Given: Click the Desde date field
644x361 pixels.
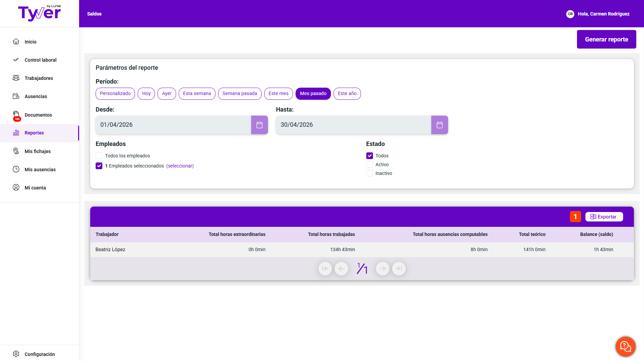Looking at the screenshot, I should [173, 125].
